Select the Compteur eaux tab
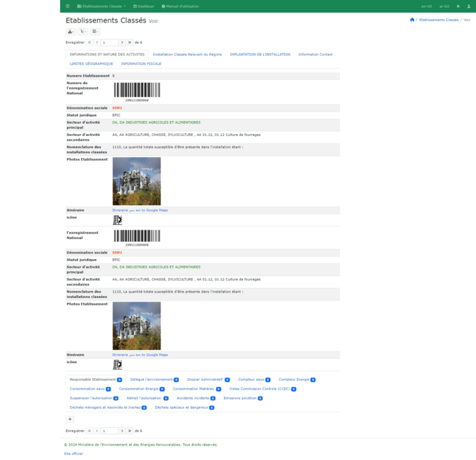 [x=253, y=379]
